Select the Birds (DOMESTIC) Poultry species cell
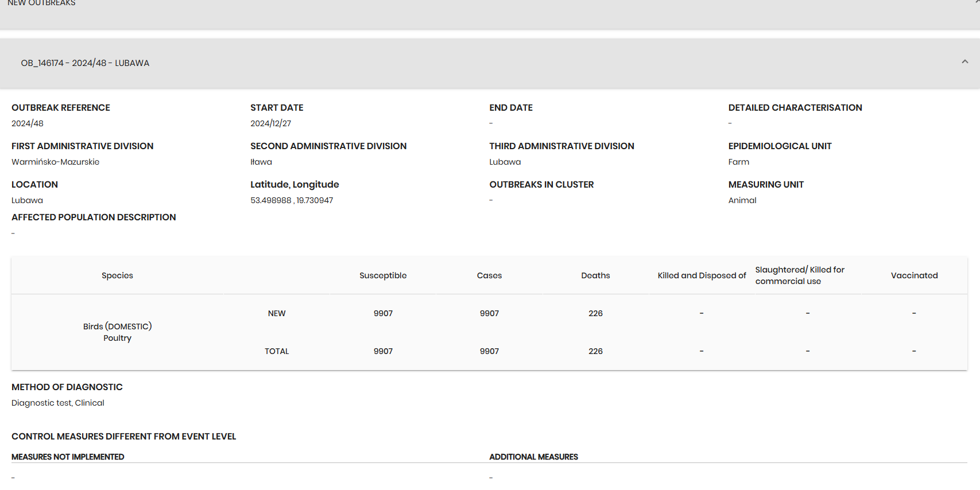Image resolution: width=980 pixels, height=490 pixels. point(117,332)
